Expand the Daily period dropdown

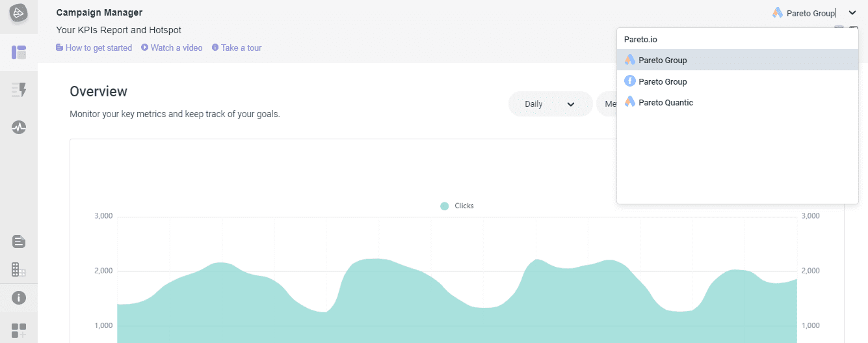[549, 104]
